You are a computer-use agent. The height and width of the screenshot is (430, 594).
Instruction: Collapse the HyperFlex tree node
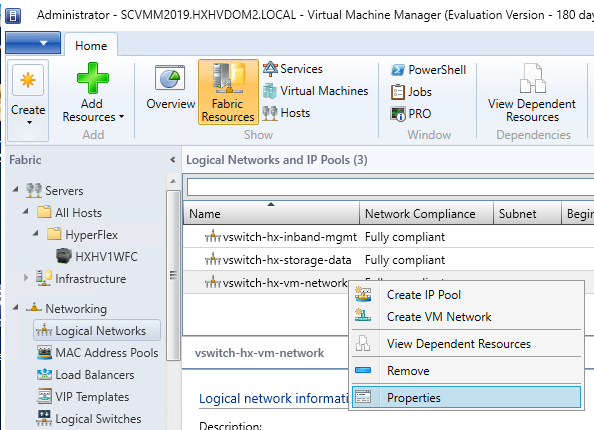[x=35, y=233]
